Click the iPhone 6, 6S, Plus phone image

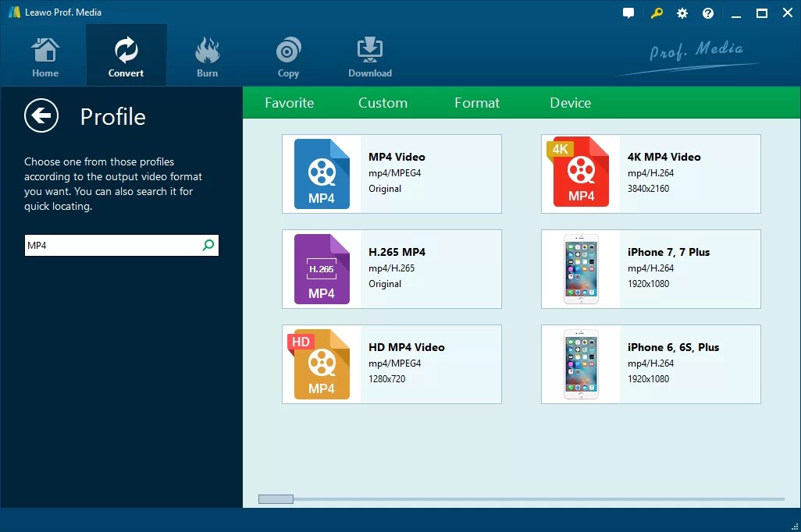point(581,364)
